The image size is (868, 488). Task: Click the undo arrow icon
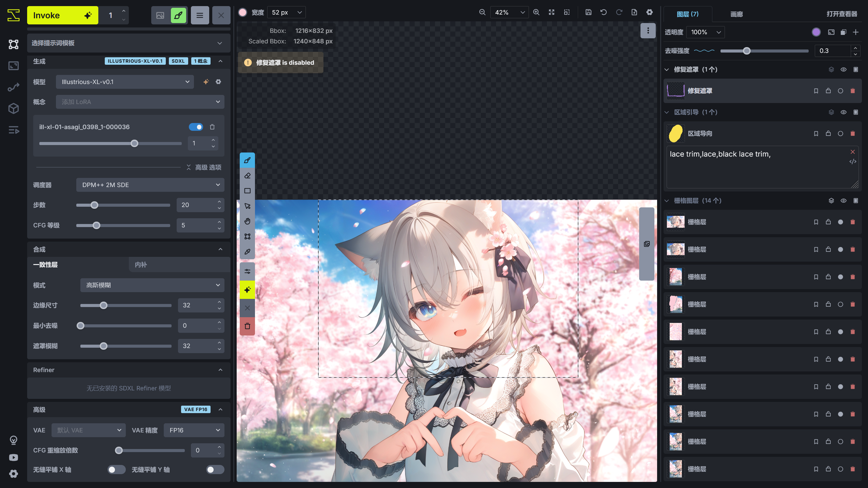pos(604,13)
